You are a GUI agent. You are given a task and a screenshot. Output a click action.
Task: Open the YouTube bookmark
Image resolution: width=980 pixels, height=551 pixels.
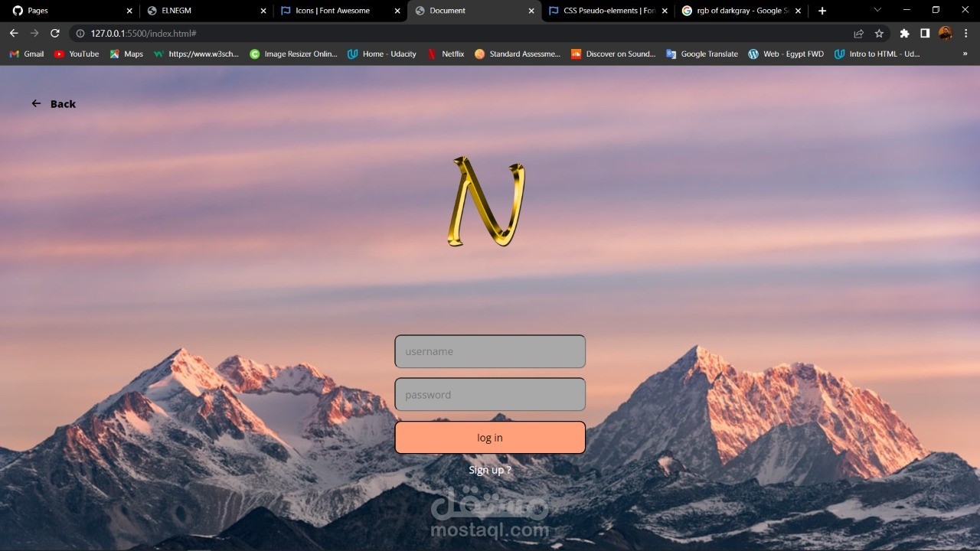76,54
